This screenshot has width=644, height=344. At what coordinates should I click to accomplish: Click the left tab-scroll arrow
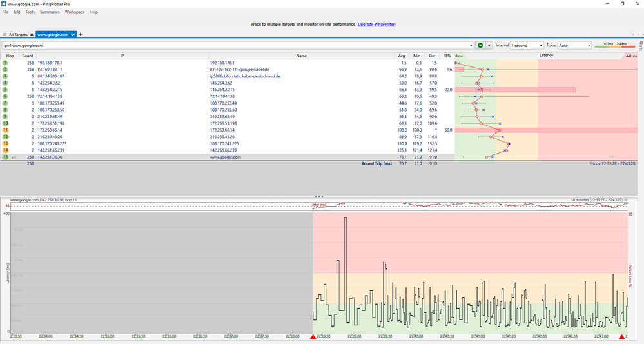click(633, 34)
